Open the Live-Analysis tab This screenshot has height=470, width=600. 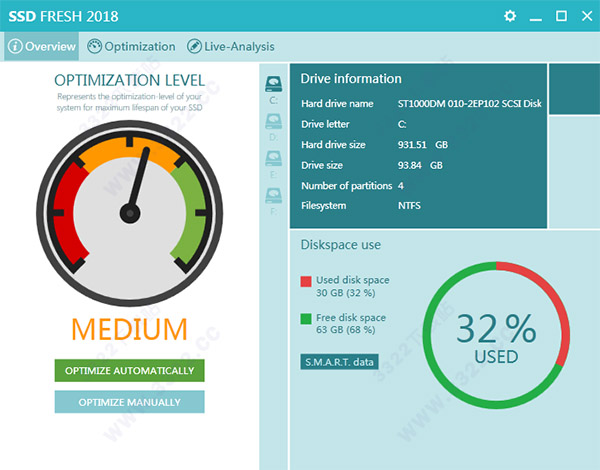(x=239, y=46)
